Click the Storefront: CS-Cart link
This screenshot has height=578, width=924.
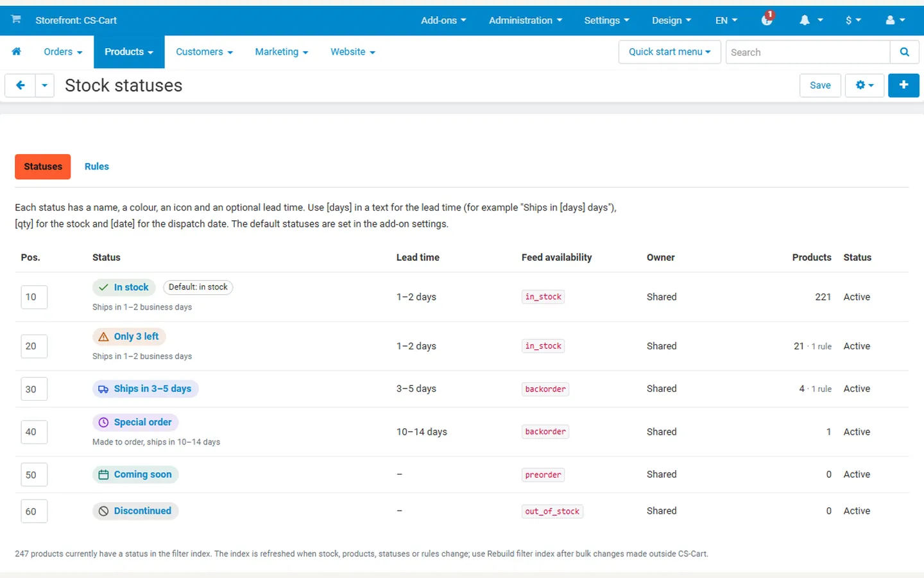coord(76,20)
